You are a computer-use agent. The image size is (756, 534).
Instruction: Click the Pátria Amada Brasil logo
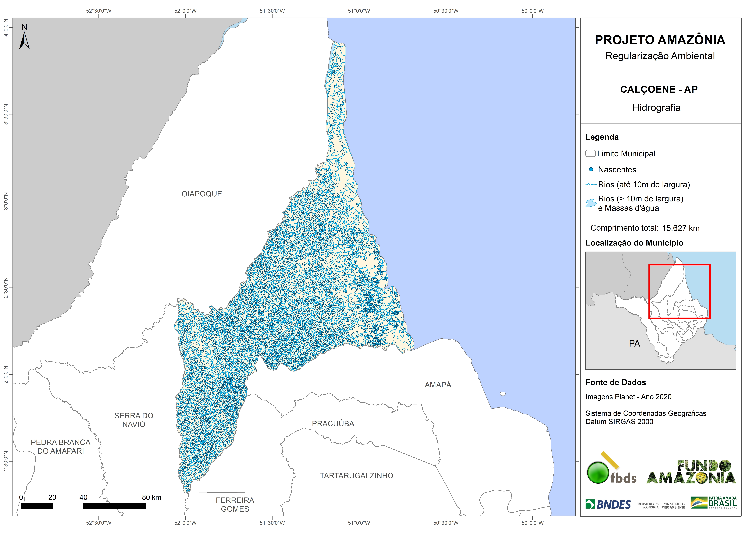tap(714, 502)
